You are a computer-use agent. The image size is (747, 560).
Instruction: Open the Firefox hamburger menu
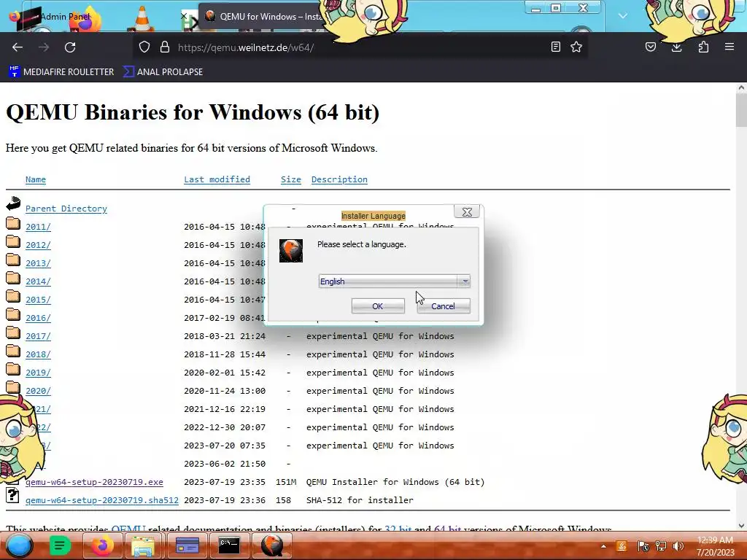click(729, 47)
